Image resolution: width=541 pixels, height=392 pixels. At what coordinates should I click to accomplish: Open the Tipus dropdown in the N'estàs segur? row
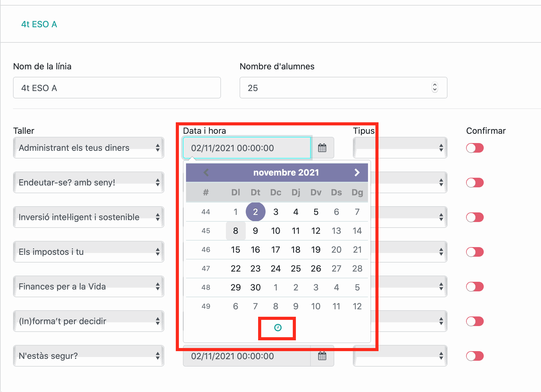coord(400,356)
